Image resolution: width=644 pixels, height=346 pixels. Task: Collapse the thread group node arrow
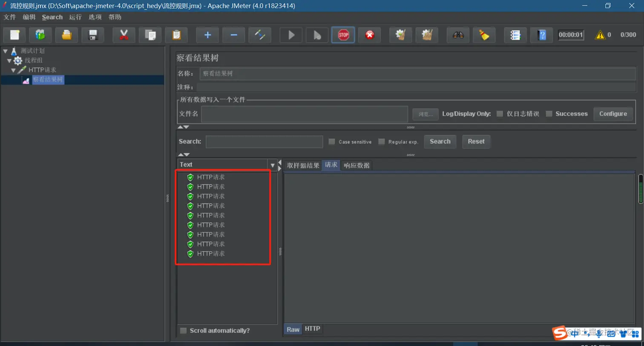pyautogui.click(x=9, y=61)
